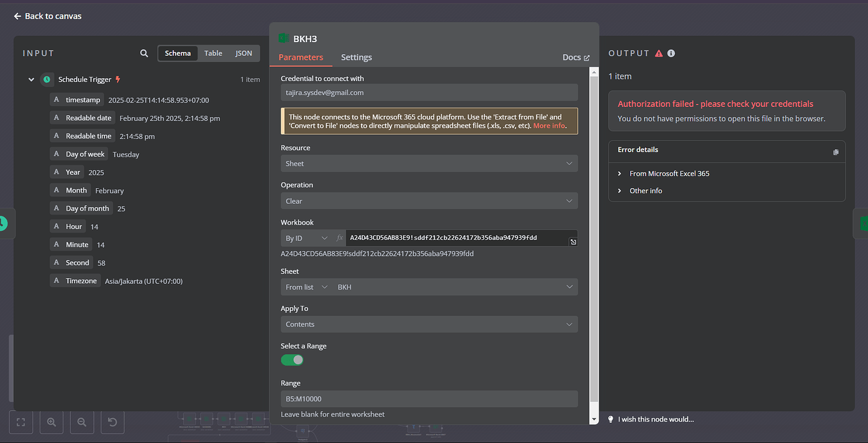The width and height of the screenshot is (868, 443).
Task: Click the zoom in canvas icon
Action: click(x=52, y=422)
